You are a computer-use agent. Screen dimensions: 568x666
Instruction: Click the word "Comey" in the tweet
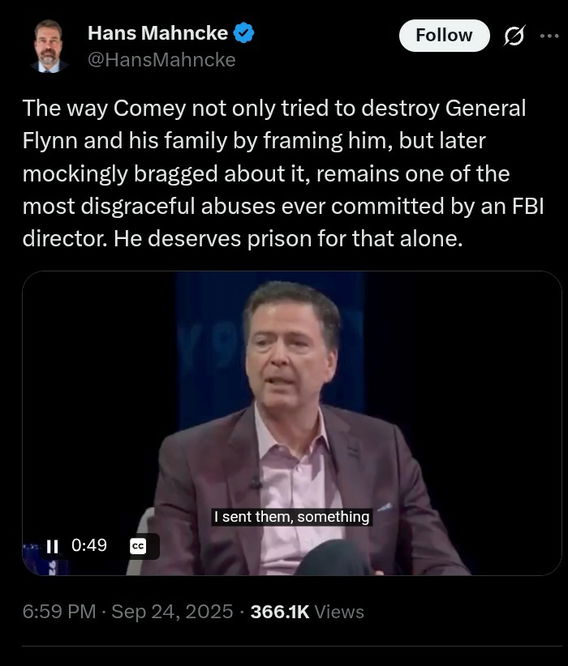[150, 108]
